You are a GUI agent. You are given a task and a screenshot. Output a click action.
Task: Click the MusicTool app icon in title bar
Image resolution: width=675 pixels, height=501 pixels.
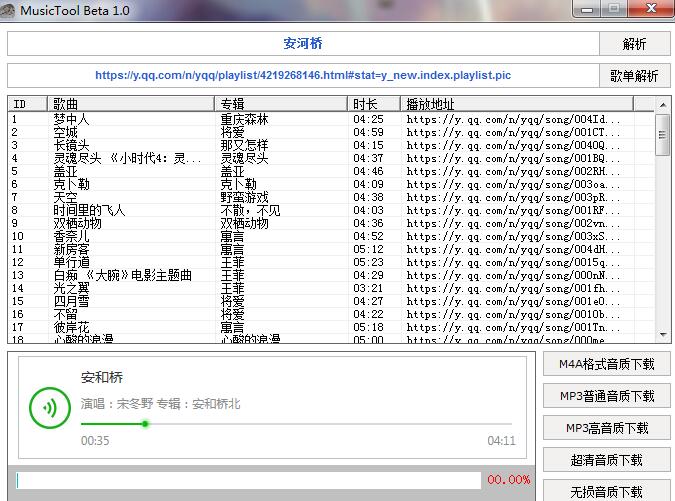tap(10, 9)
